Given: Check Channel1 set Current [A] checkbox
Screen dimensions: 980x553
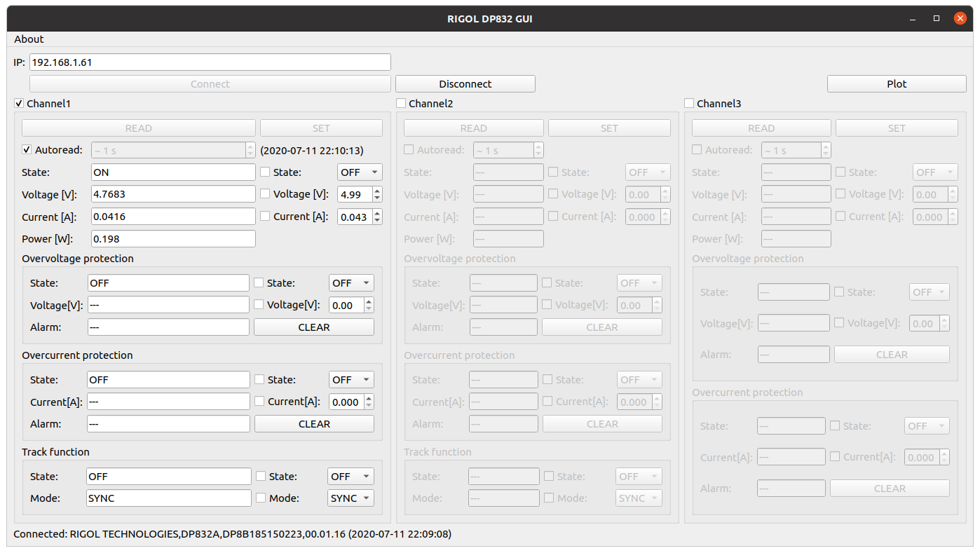Looking at the screenshot, I should coord(265,216).
